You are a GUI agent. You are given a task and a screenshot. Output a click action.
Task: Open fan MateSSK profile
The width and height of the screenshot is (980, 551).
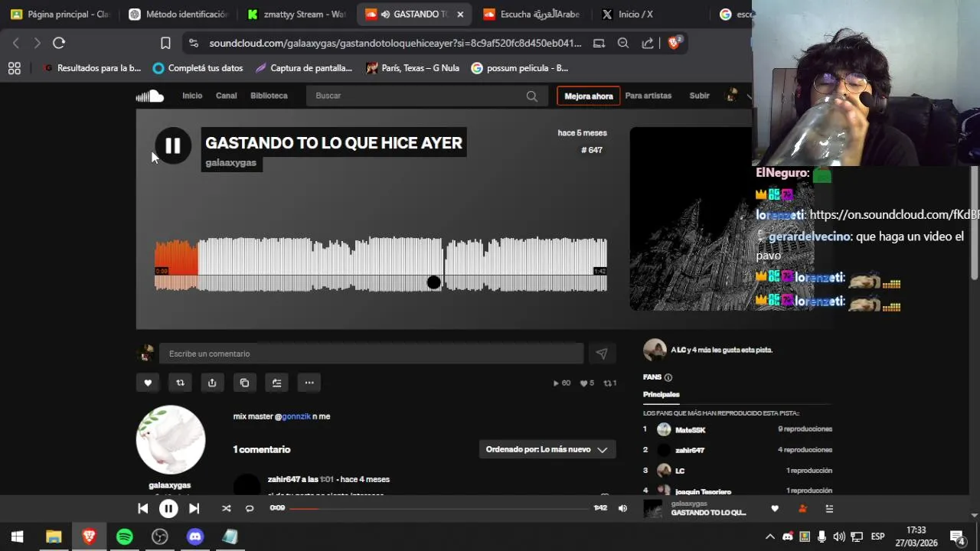(x=690, y=430)
